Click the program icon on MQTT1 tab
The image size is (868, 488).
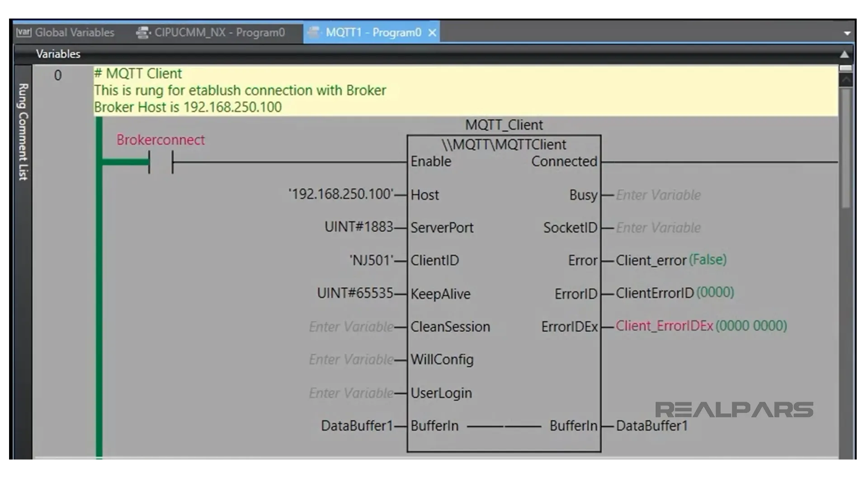pos(314,32)
